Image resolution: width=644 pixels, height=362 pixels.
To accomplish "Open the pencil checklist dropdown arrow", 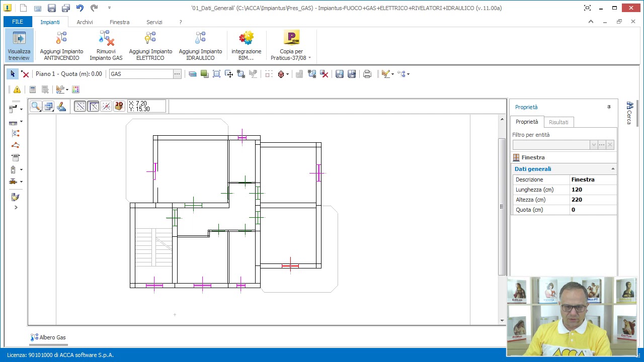I will 392,74.
